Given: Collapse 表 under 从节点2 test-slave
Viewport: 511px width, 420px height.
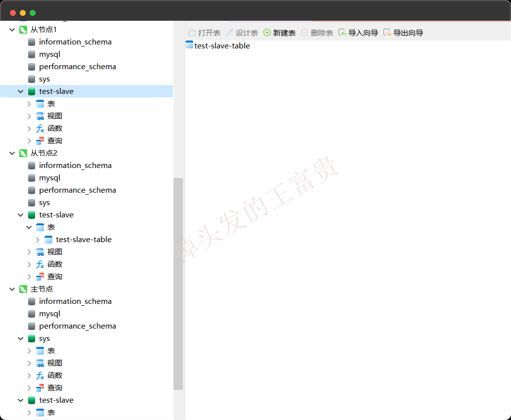Looking at the screenshot, I should point(29,227).
